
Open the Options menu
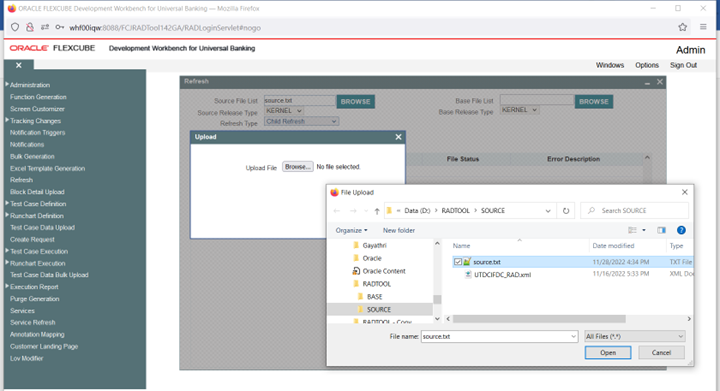coord(647,65)
